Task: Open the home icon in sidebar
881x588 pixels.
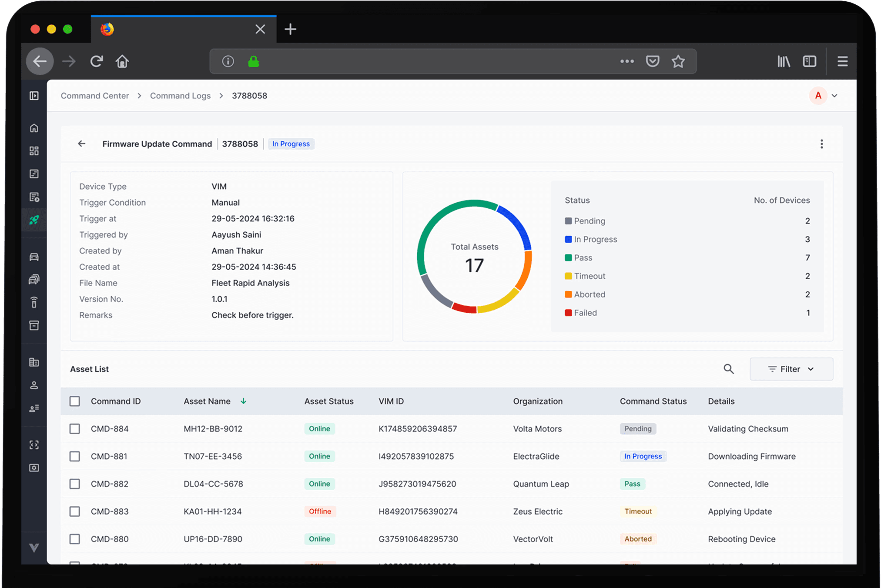Action: 34,128
